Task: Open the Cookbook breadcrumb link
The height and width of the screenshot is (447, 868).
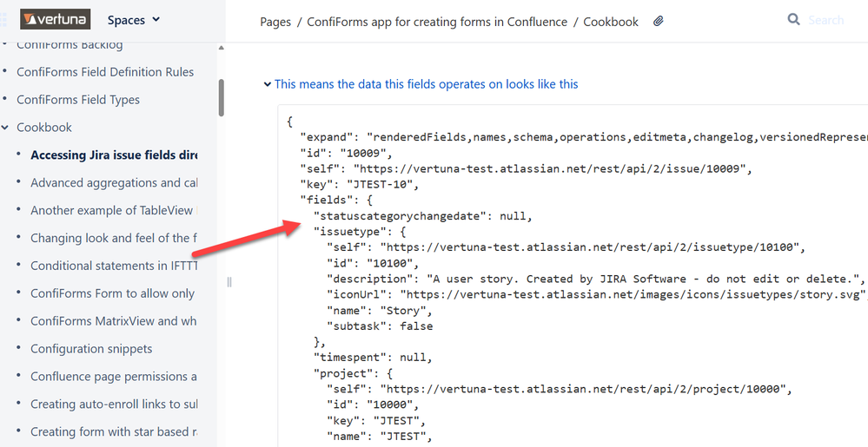Action: tap(611, 22)
